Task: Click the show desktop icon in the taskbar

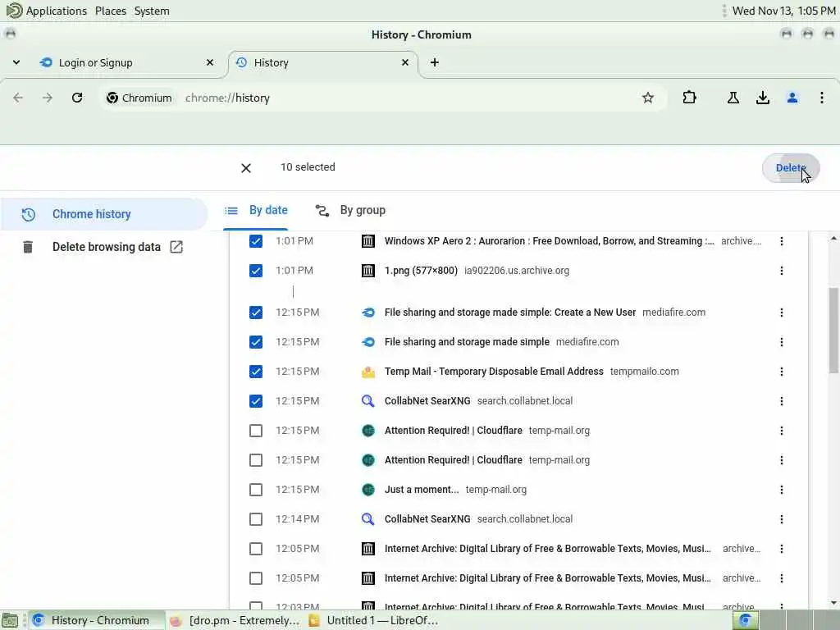Action: 10,620
